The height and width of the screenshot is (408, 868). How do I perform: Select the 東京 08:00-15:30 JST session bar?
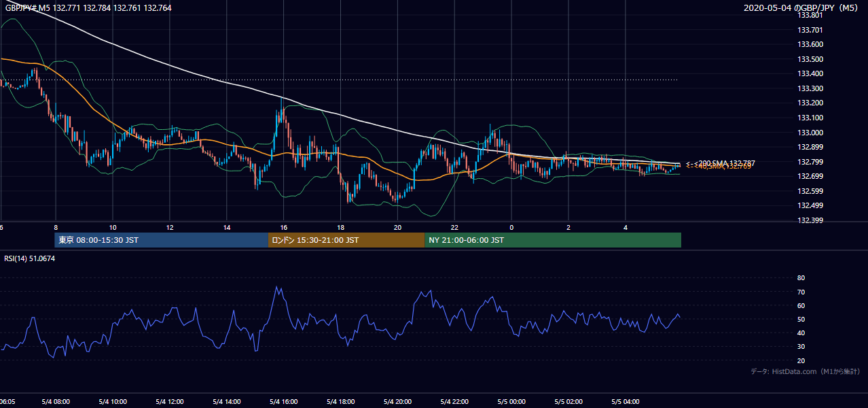(x=162, y=240)
